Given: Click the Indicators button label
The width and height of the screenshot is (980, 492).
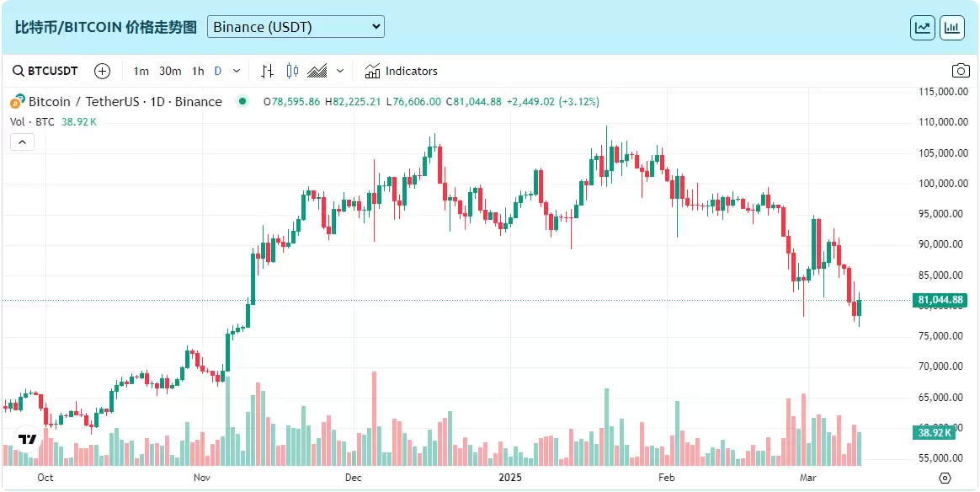Looking at the screenshot, I should point(412,71).
